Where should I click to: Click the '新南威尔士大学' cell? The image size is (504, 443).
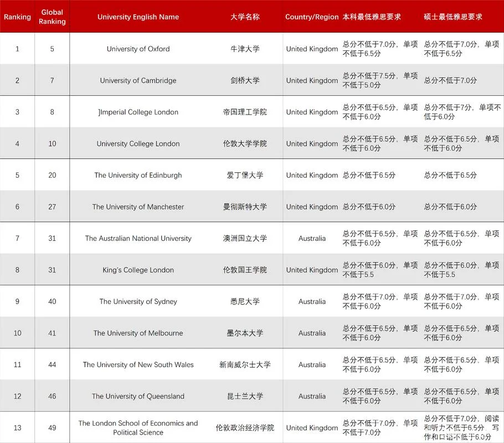pyautogui.click(x=245, y=364)
